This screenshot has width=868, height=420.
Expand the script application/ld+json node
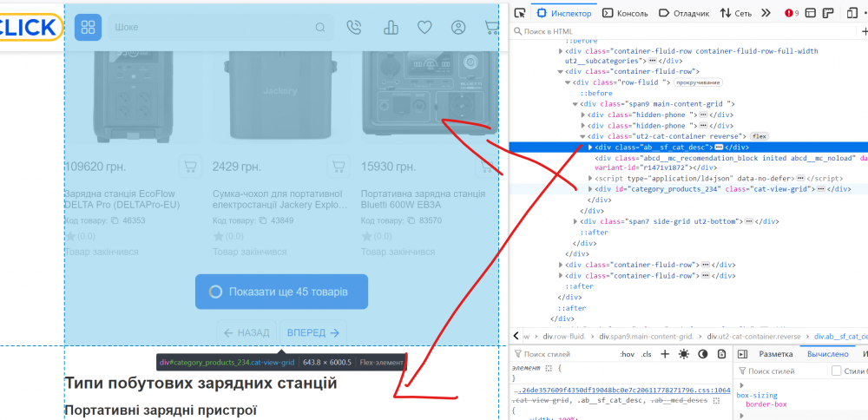[590, 179]
